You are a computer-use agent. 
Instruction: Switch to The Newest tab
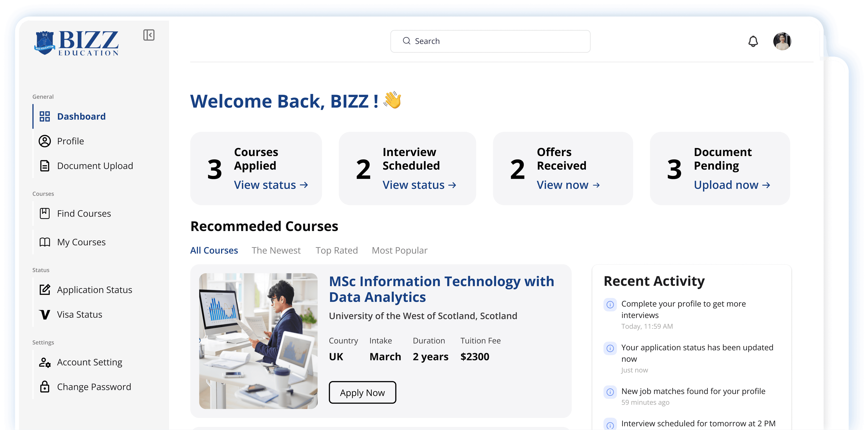click(276, 250)
